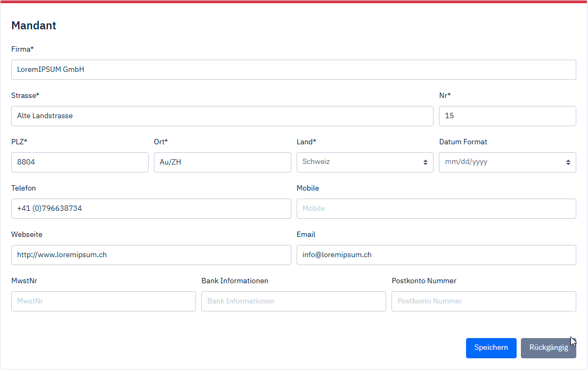
Task: Click the Bank Informationen label
Action: tap(234, 281)
